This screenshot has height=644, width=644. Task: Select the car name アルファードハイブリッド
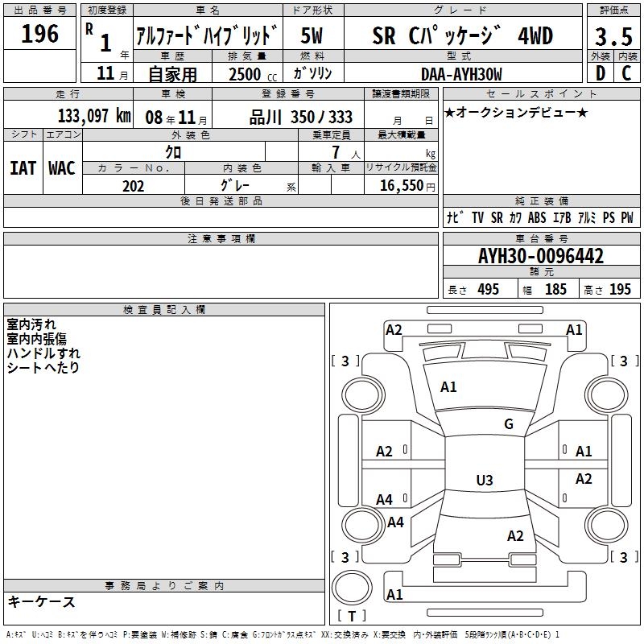click(208, 35)
